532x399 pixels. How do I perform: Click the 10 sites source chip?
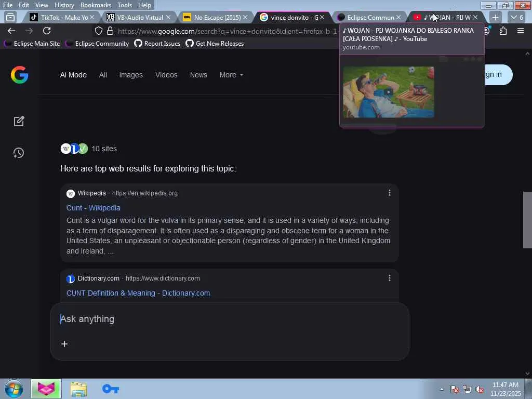(88, 149)
